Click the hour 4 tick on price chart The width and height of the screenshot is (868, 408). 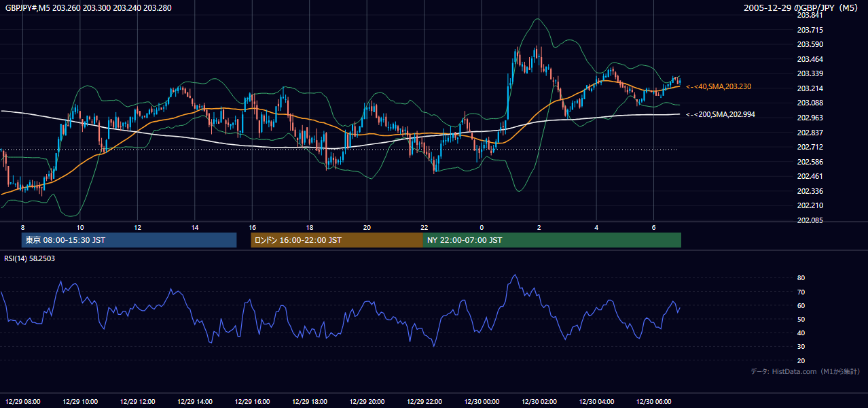(x=596, y=227)
